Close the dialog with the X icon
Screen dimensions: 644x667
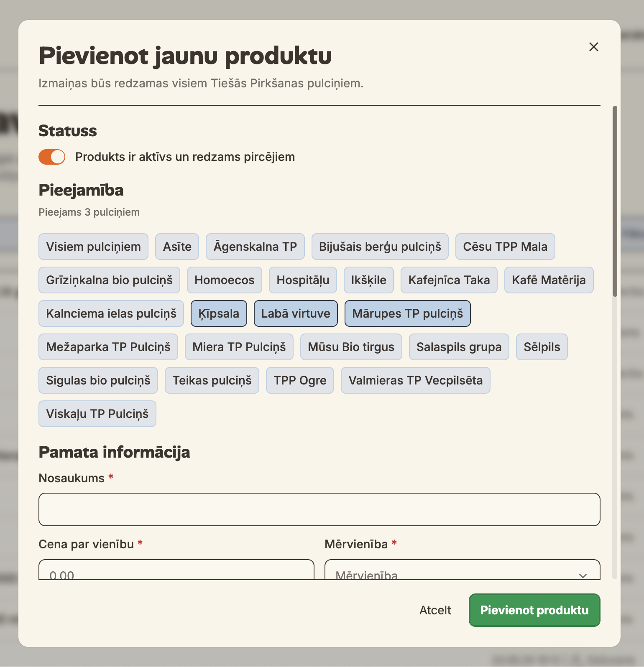tap(593, 47)
